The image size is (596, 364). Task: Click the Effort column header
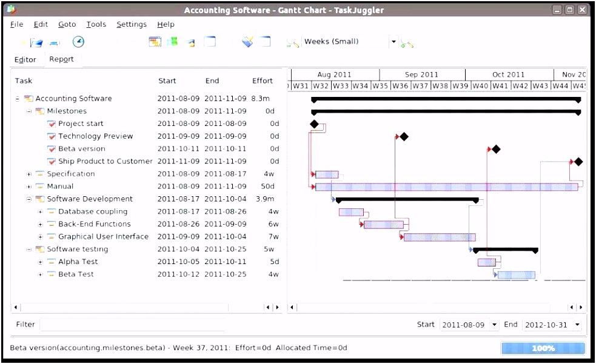(x=263, y=81)
